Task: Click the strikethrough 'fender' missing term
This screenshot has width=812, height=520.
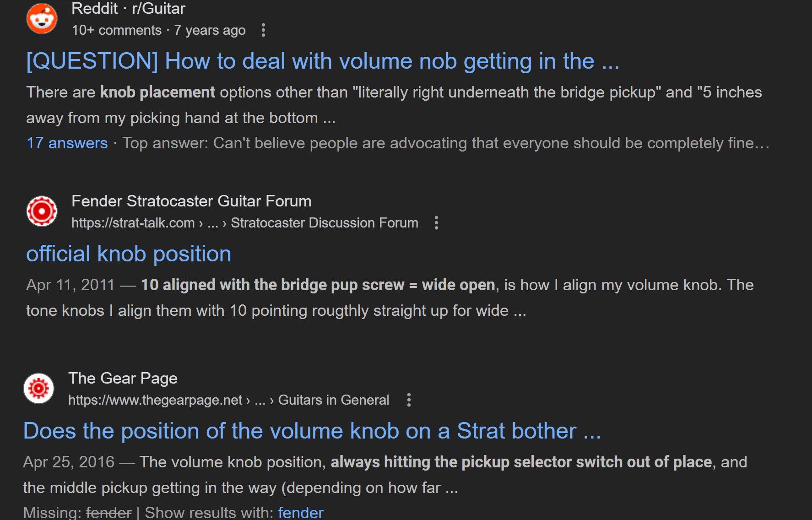Action: pyautogui.click(x=109, y=513)
